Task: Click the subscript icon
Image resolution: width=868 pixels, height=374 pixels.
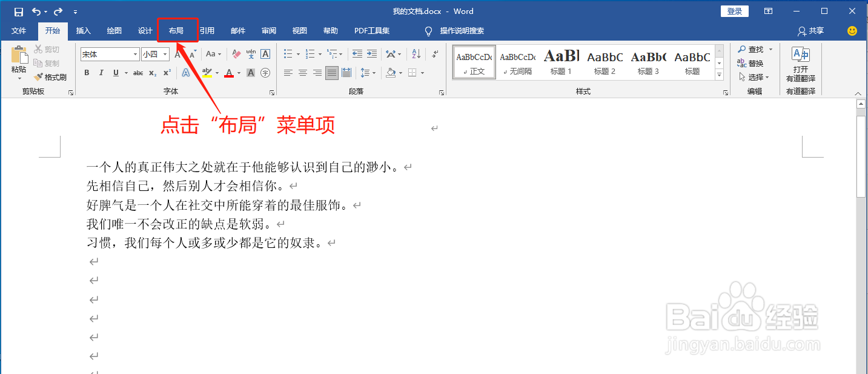Action: pos(153,73)
